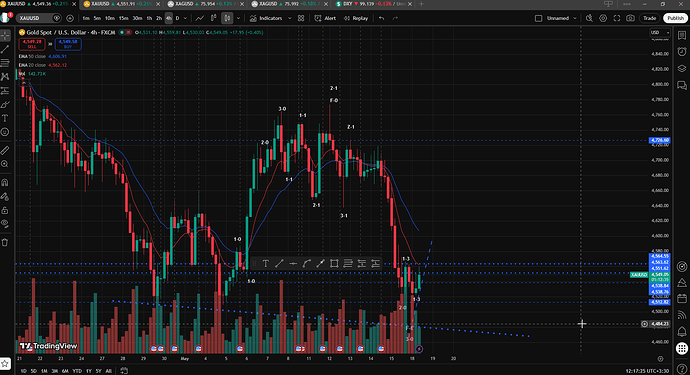Open go to date calendar icon
The height and width of the screenshot is (375, 690).
pyautogui.click(x=124, y=371)
